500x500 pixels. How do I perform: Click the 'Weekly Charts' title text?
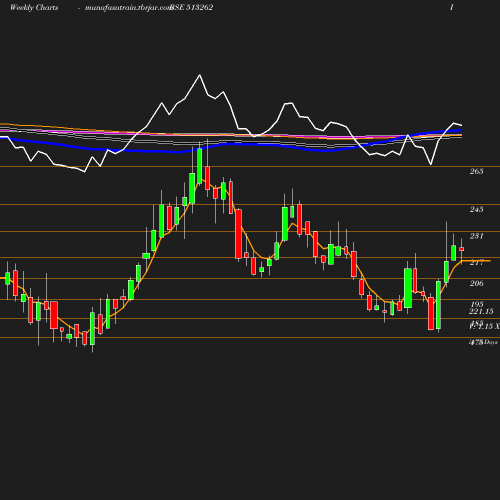click(34, 7)
